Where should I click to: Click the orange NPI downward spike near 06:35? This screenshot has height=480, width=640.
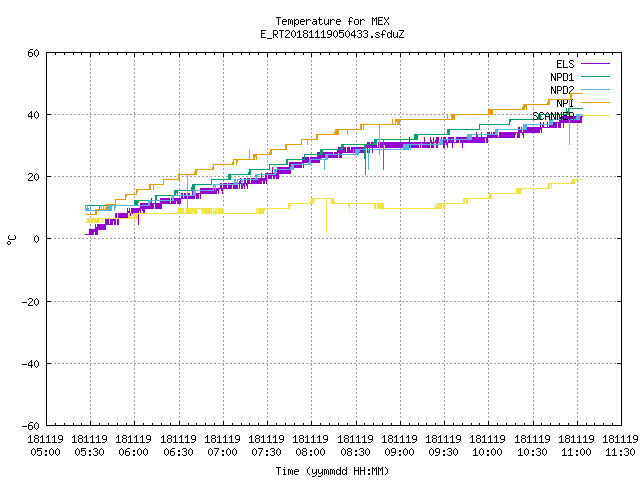(x=187, y=192)
